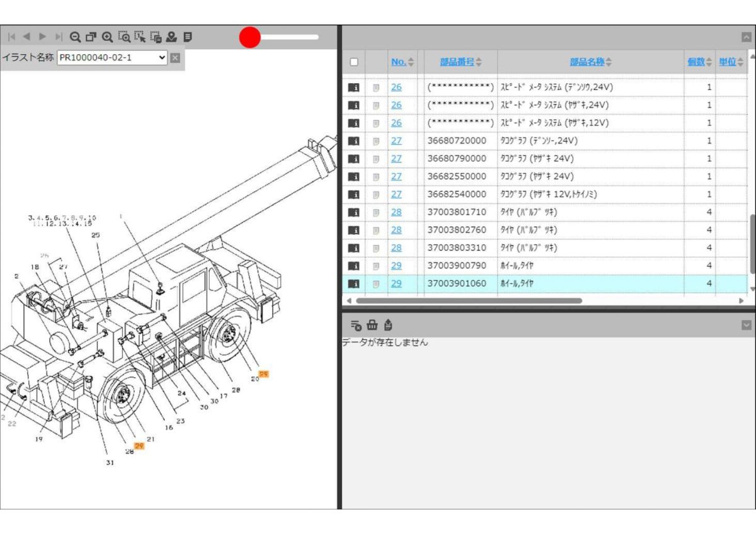The width and height of the screenshot is (756, 534).
Task: Click the clear list icon in cart panel
Action: pos(356,325)
